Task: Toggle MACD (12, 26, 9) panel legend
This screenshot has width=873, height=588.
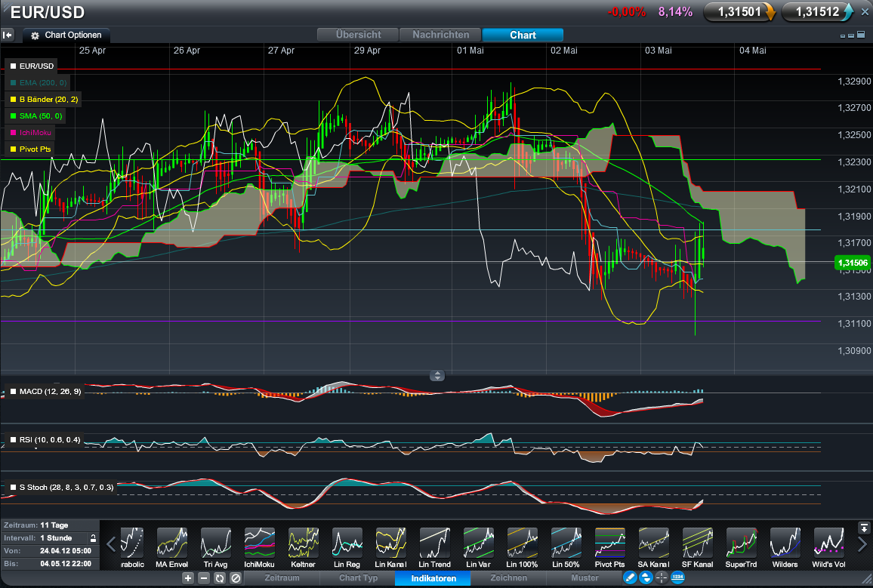Action: 45,392
